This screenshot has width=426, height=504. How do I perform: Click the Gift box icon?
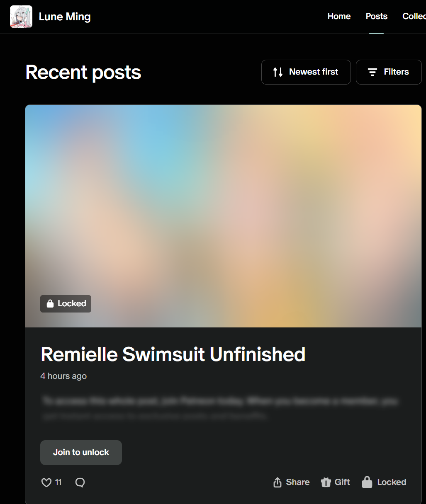[326, 482]
